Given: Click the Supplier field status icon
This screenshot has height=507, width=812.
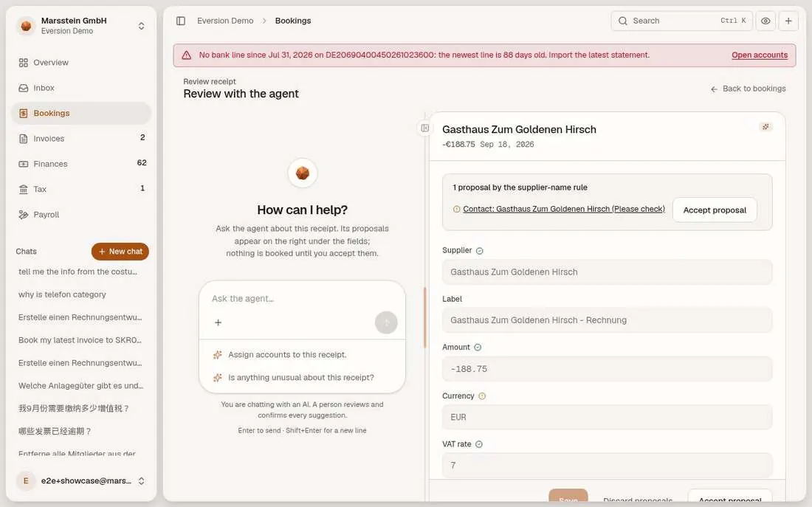Looking at the screenshot, I should [x=480, y=251].
